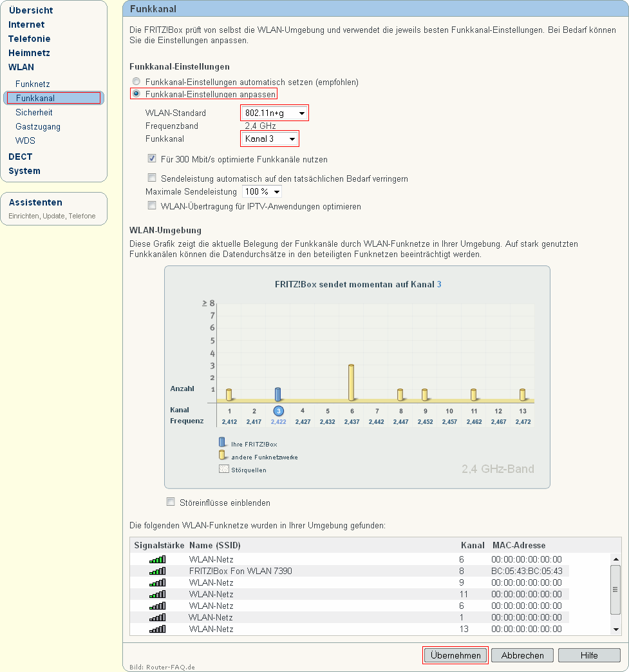
Task: Click the yellow bar on channel 9
Action: (424, 395)
